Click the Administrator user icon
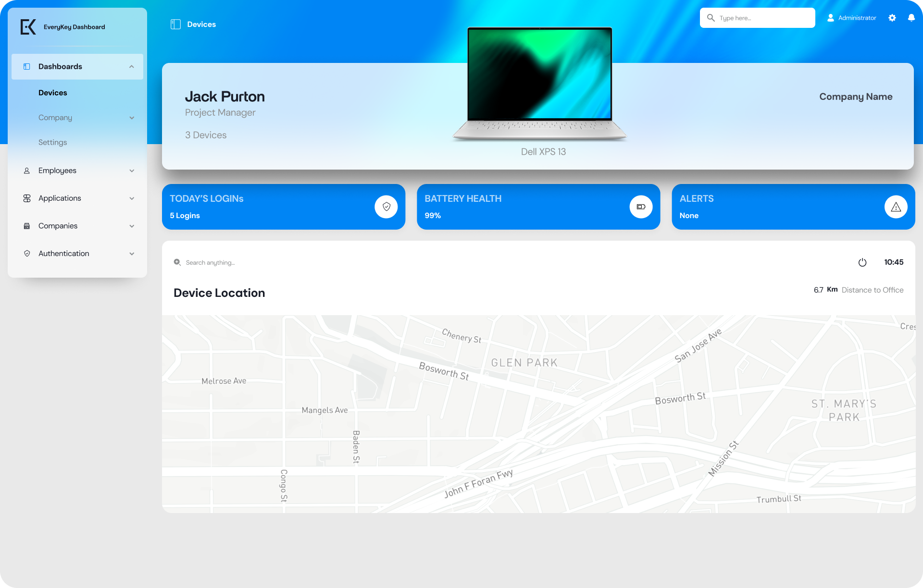Screen dimensions: 923x588 (830, 18)
